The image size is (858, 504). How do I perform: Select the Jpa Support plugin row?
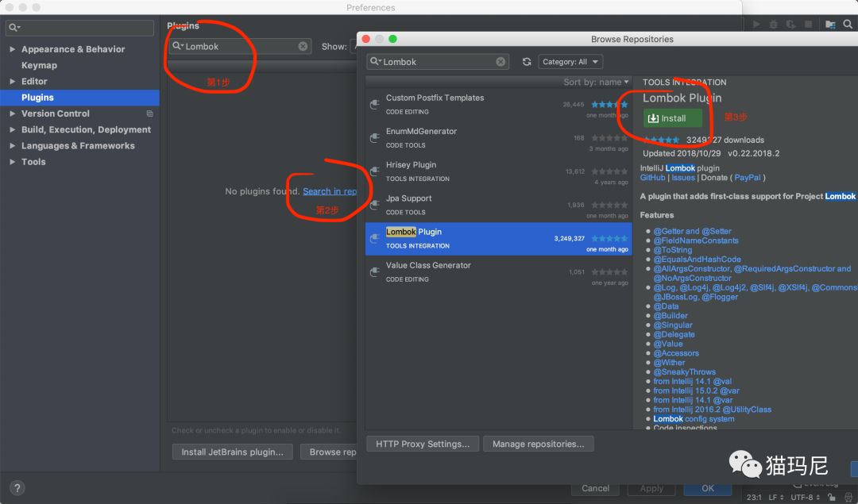[x=498, y=205]
